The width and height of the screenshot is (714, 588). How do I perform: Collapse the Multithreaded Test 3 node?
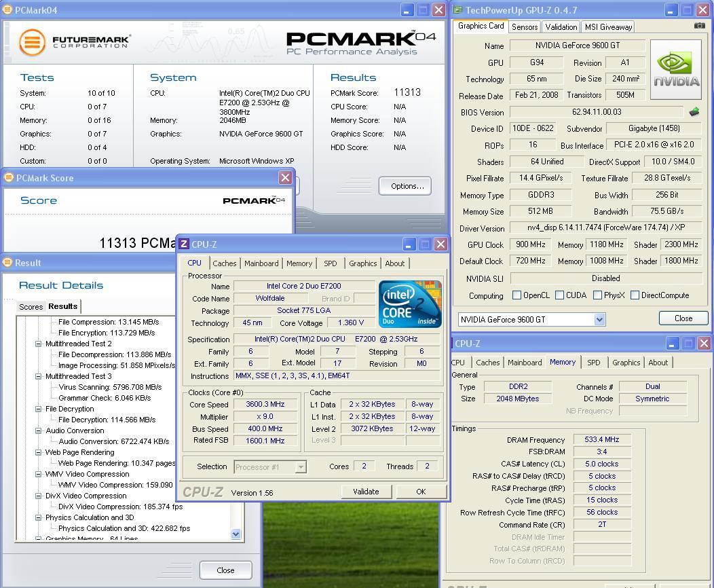(x=39, y=376)
